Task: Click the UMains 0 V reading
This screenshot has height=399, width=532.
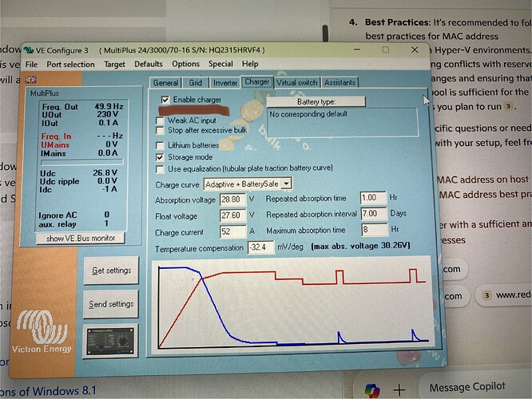Action: [x=80, y=144]
